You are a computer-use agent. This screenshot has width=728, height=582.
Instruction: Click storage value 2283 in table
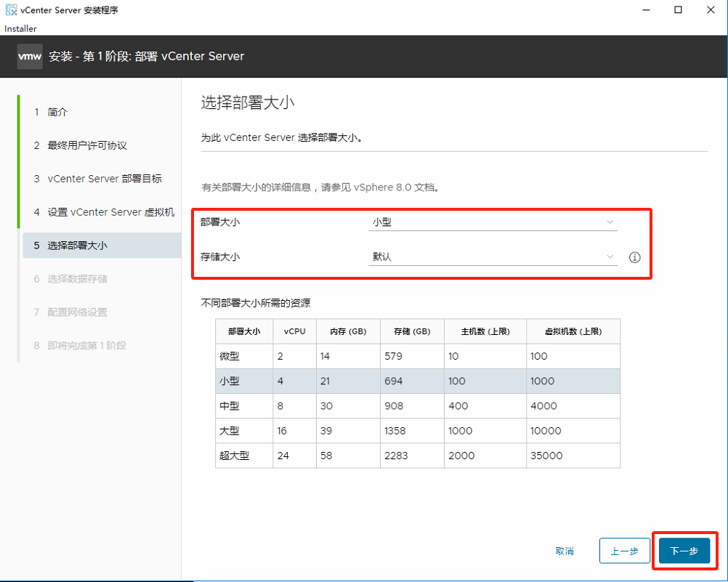tap(396, 456)
